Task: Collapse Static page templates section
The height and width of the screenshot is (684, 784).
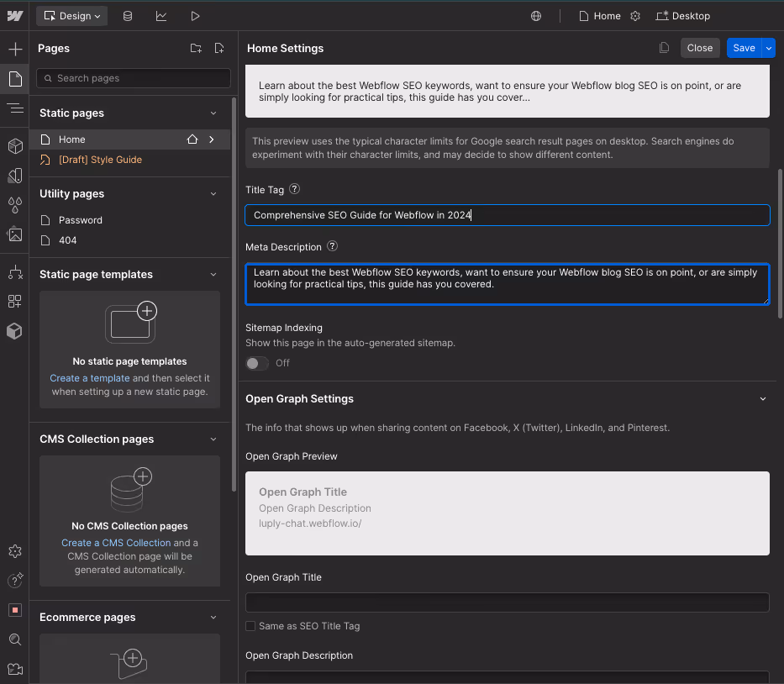Action: (213, 275)
